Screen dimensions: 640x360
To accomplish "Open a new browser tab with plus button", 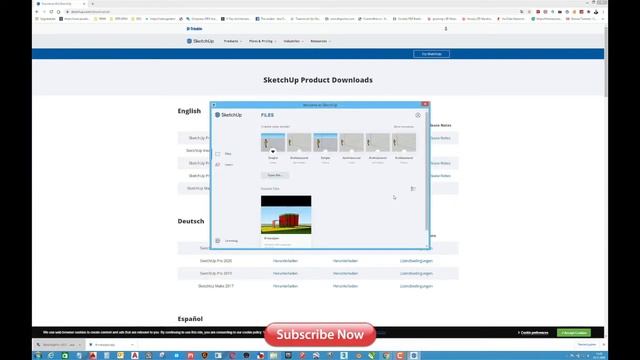I will tap(93, 4).
